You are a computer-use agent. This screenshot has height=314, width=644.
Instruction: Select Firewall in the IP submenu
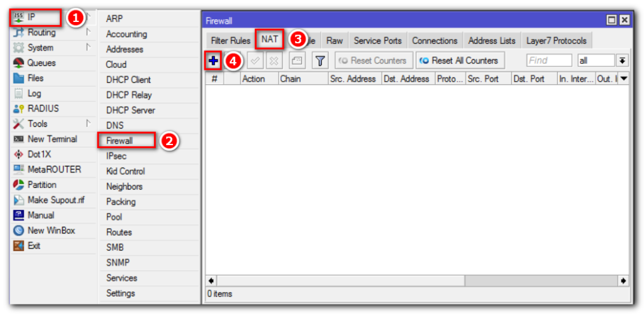[x=119, y=141]
